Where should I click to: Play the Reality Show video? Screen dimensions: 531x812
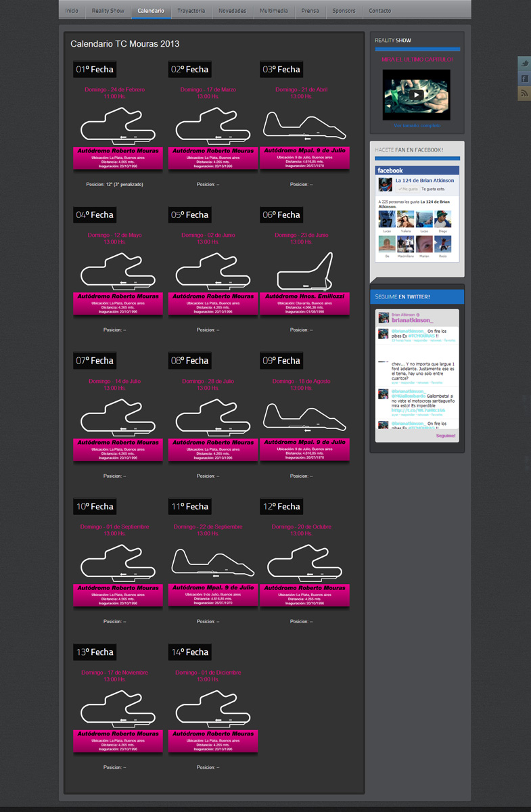coord(416,95)
